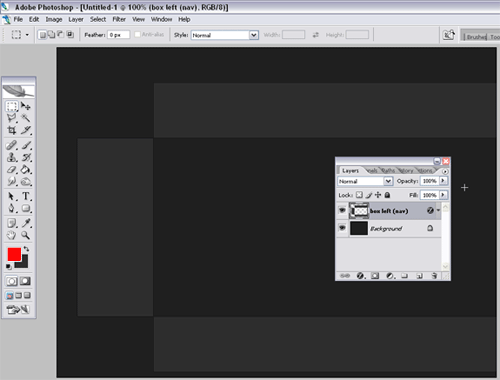Delete layer with the trash icon

click(x=434, y=276)
